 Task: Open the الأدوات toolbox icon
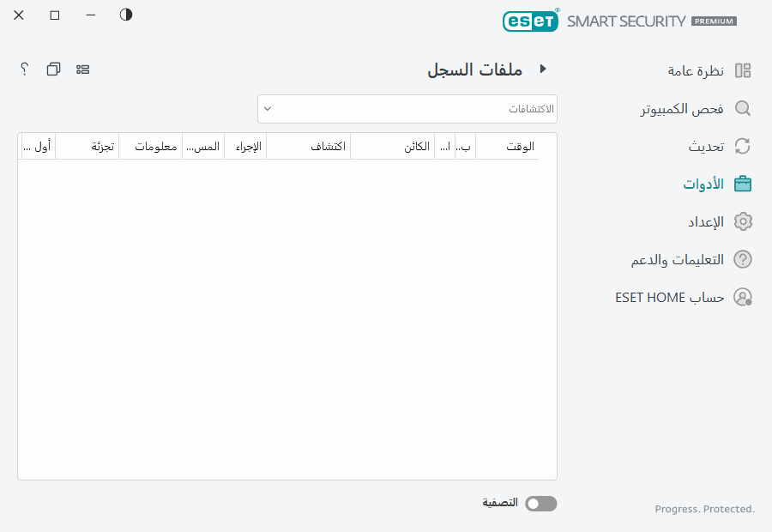(743, 184)
